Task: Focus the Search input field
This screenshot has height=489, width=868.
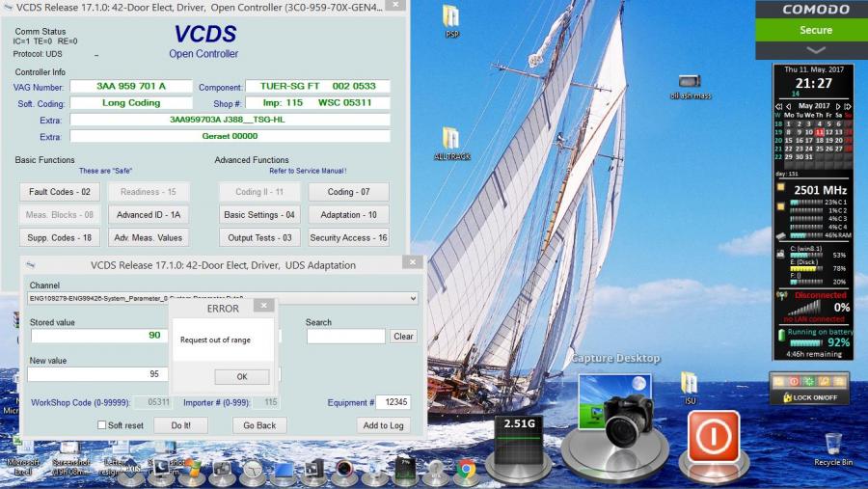Action: (x=346, y=337)
